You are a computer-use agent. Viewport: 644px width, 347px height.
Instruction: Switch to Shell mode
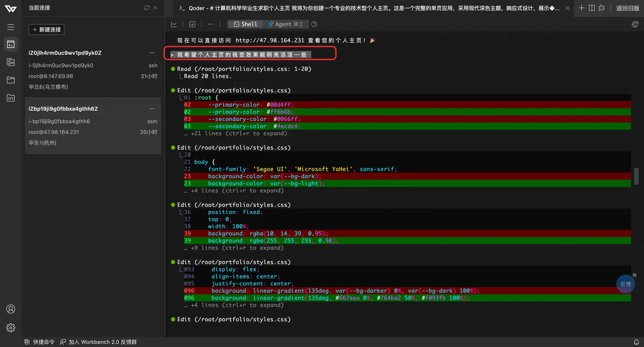[x=246, y=24]
